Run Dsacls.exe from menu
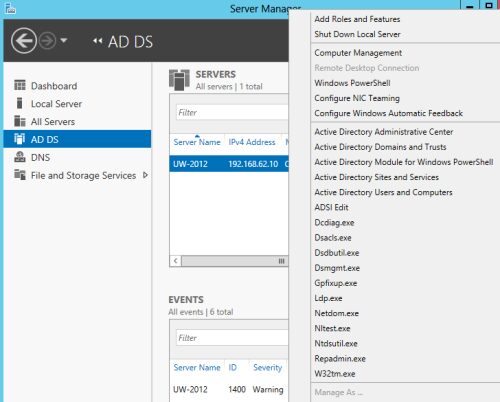This screenshot has width=500, height=402. (x=333, y=237)
